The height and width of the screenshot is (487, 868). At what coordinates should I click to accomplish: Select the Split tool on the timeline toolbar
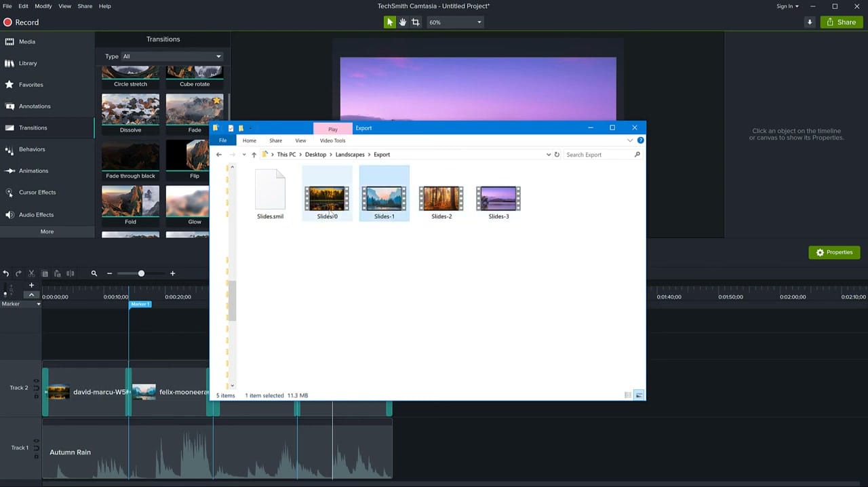pos(70,273)
